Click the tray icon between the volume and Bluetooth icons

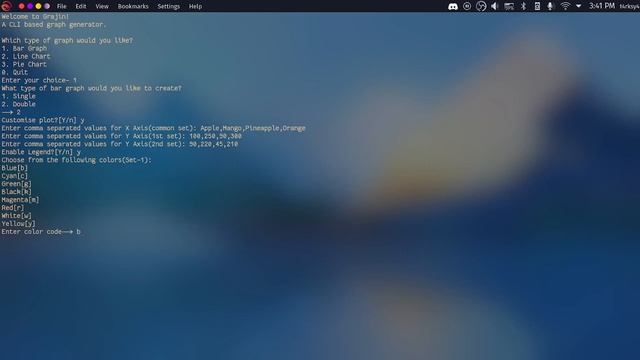tap(509, 6)
